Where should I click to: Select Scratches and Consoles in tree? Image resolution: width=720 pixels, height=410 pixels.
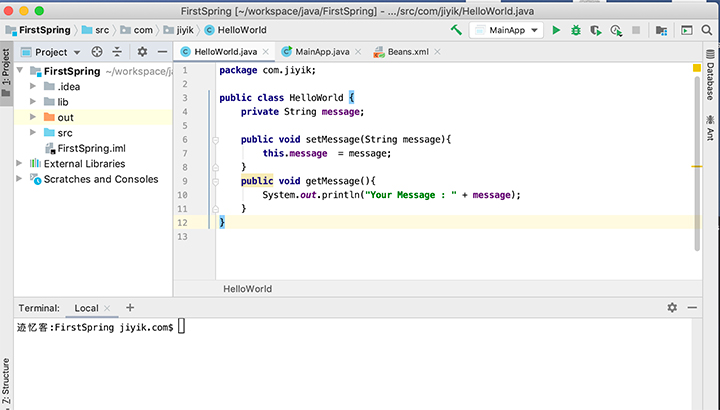[x=94, y=179]
